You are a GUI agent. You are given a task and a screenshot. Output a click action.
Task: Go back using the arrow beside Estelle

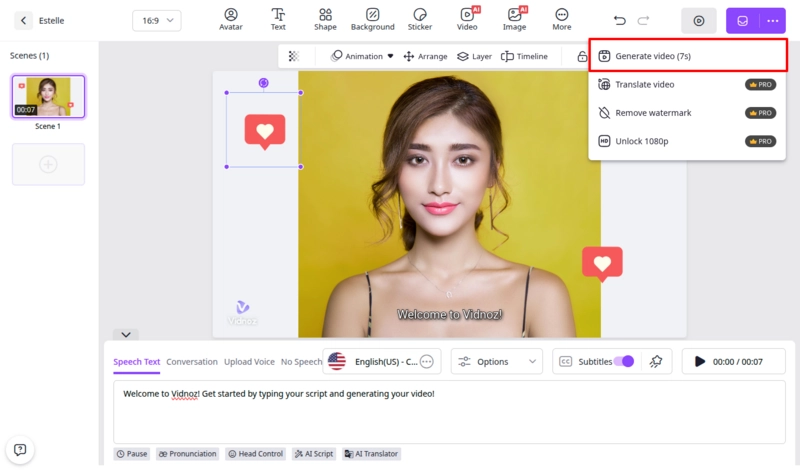click(x=23, y=20)
